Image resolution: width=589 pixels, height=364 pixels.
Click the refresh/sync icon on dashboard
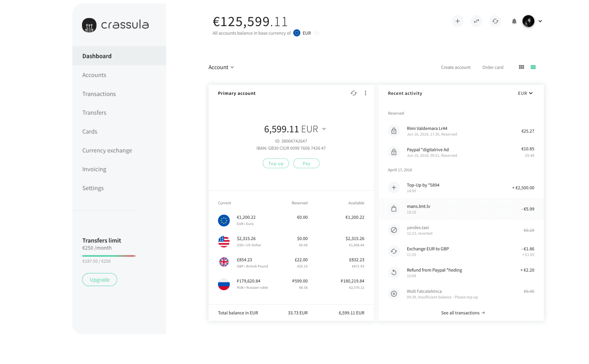coord(495,21)
